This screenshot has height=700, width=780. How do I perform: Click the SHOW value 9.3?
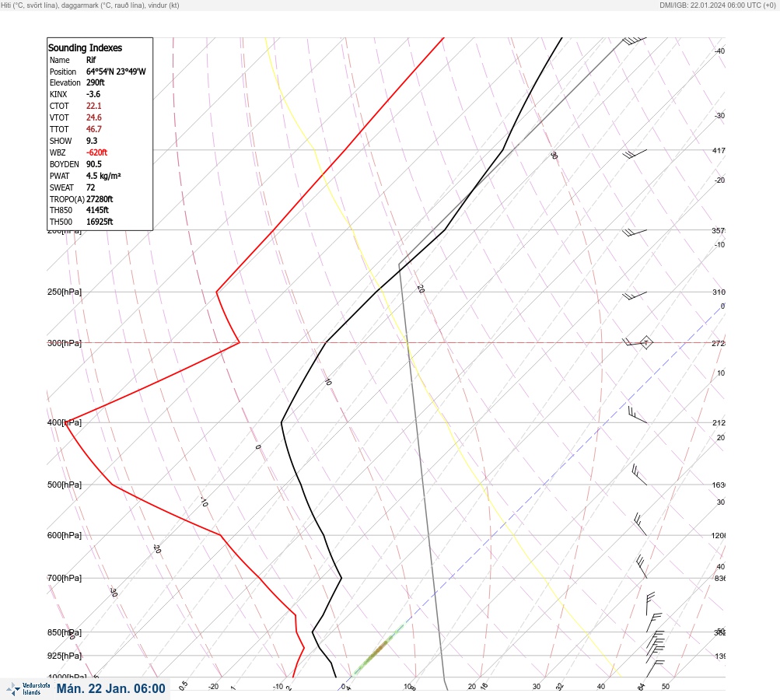92,141
